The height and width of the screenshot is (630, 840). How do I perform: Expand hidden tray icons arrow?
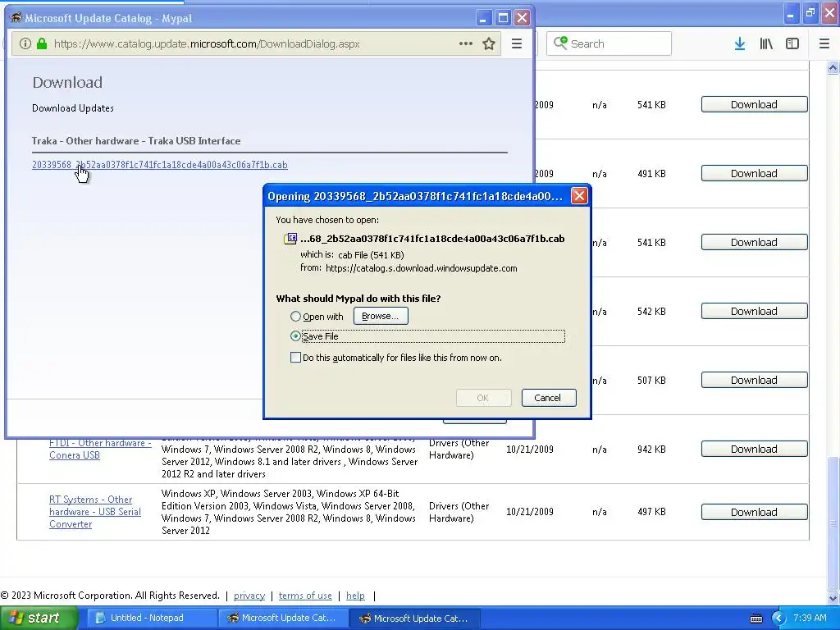click(778, 619)
